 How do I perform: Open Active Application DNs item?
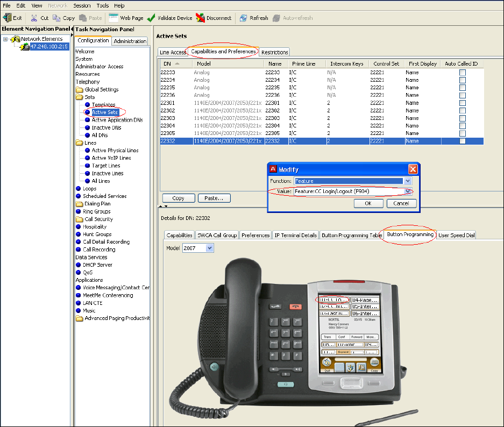(x=117, y=120)
